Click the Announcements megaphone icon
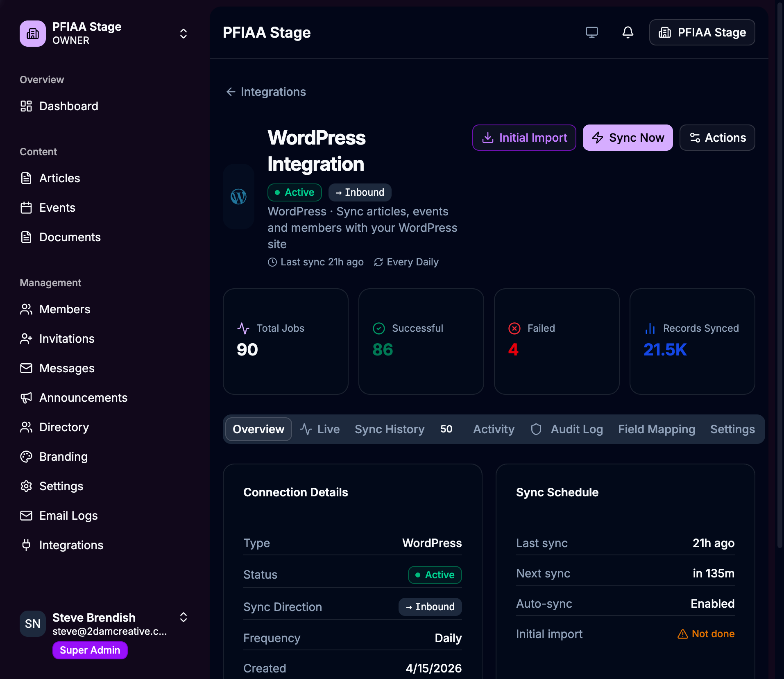Image resolution: width=784 pixels, height=679 pixels. (26, 398)
